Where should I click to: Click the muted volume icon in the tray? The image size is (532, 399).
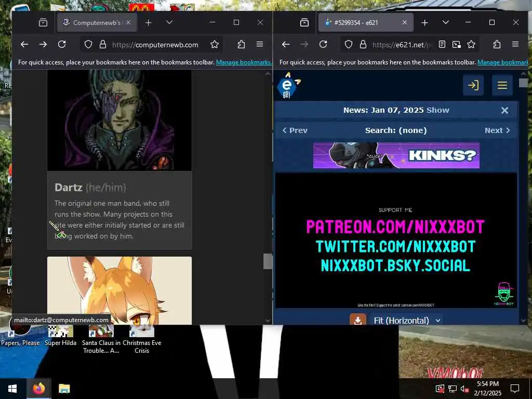(x=465, y=389)
